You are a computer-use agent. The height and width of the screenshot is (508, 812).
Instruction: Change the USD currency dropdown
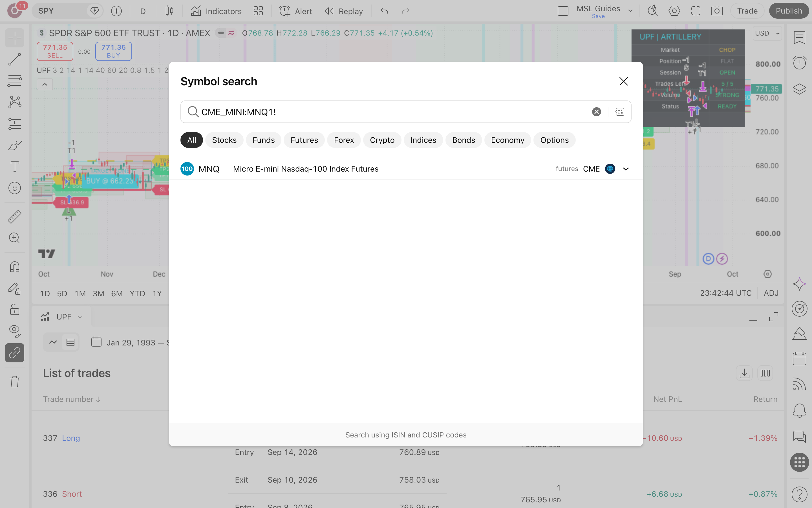click(x=767, y=33)
